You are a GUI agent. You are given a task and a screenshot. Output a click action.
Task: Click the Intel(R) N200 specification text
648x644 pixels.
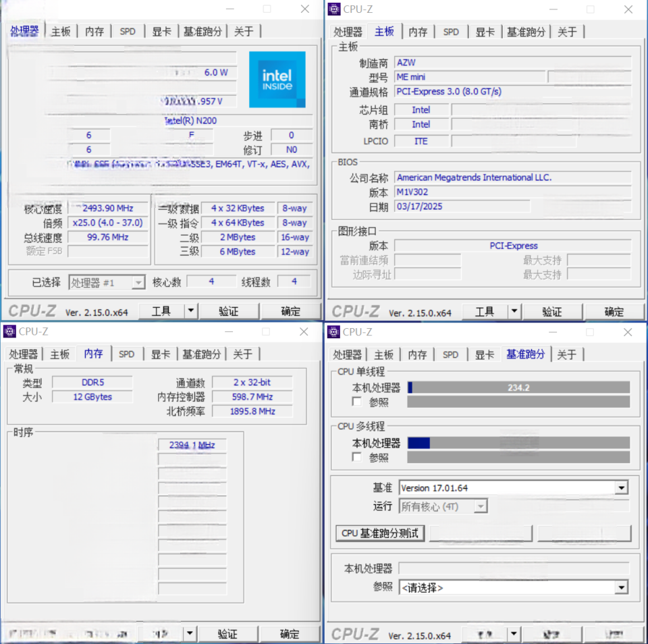[x=190, y=121]
